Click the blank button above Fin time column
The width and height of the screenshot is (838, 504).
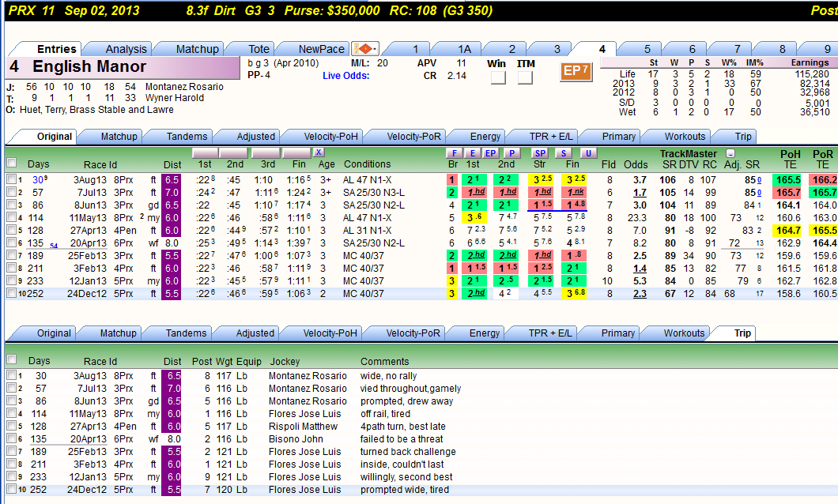[x=296, y=153]
